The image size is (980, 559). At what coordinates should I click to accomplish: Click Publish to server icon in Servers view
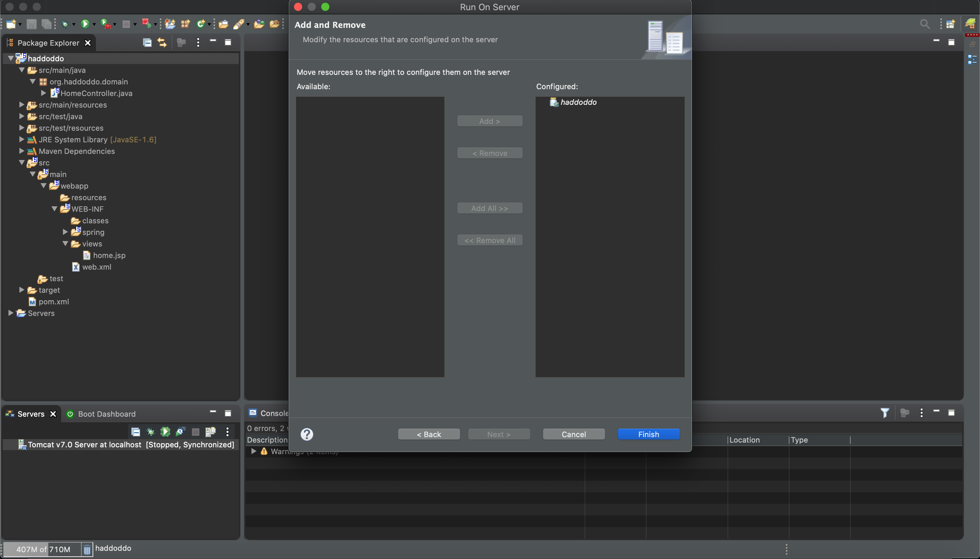click(210, 432)
